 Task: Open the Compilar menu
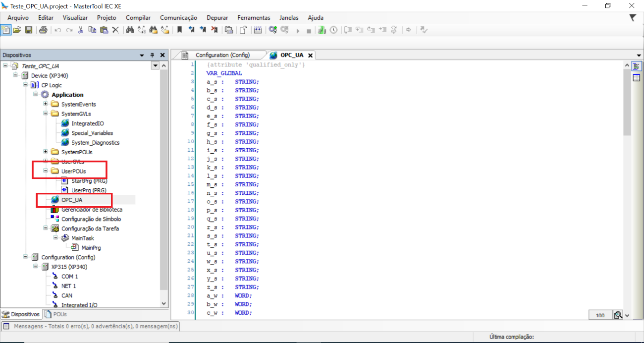[138, 17]
